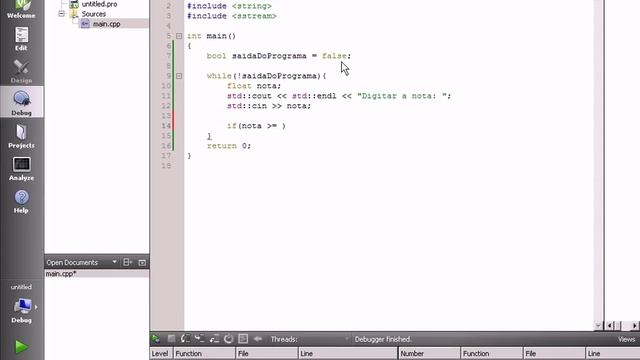Screen dimensions: 640x360
Task: Open the Projects mode
Action: [21, 136]
